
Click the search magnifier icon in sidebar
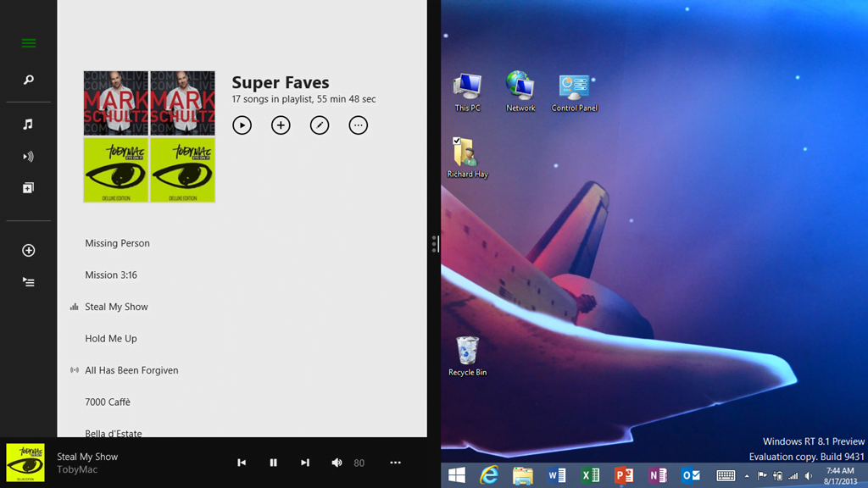click(x=28, y=80)
